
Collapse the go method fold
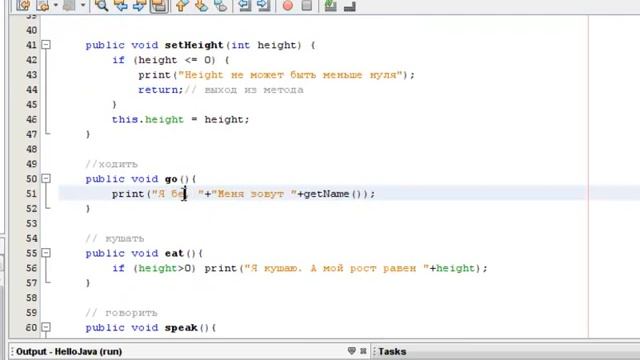point(46,179)
